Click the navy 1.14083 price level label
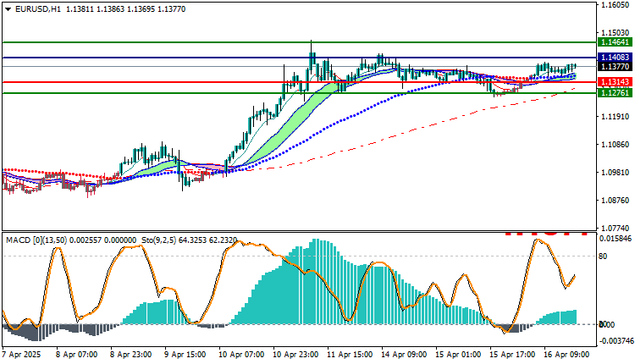Screen dimensions: 635x364 (615, 58)
